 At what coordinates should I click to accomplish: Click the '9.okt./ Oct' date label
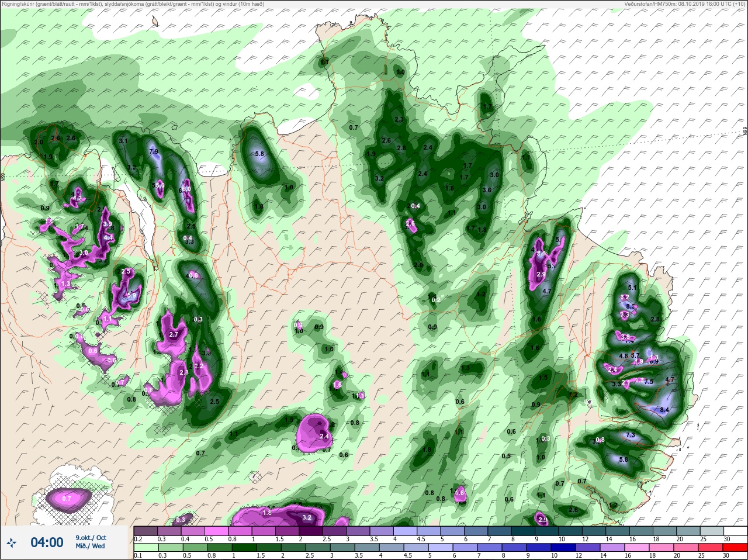(91, 538)
